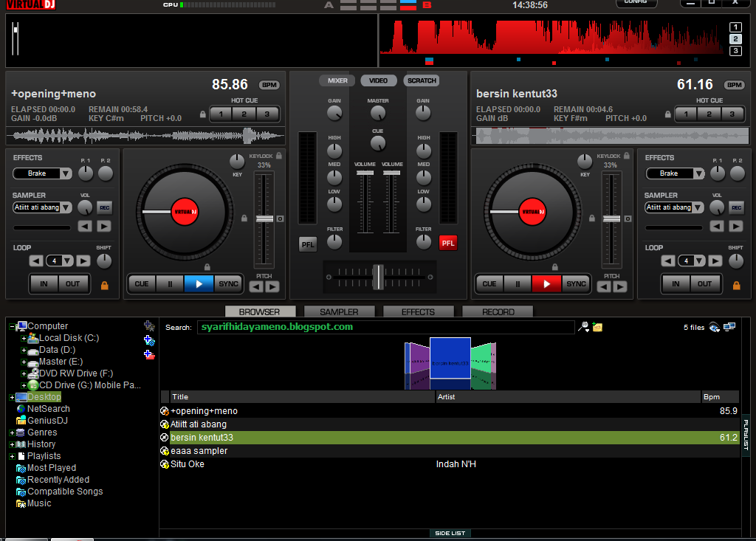756x541 pixels.
Task: Click the left channel volume fader
Action: [x=365, y=173]
